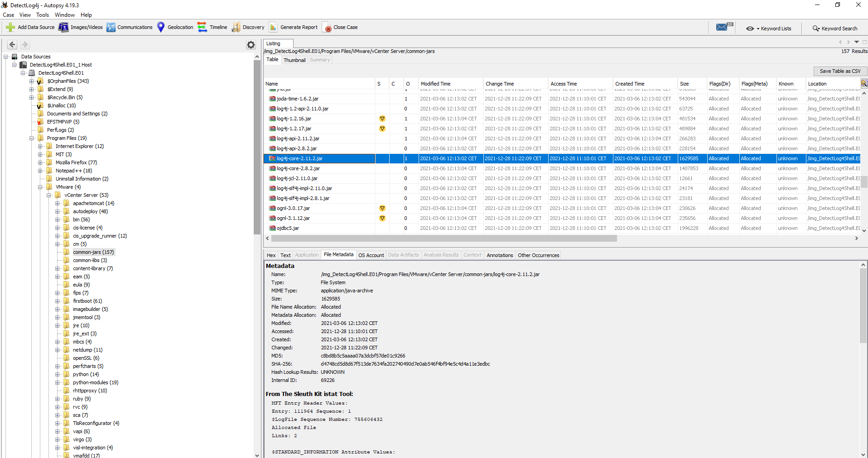The width and height of the screenshot is (868, 458).
Task: Click the score flag on log4j-1.2.16.jar
Action: point(382,119)
